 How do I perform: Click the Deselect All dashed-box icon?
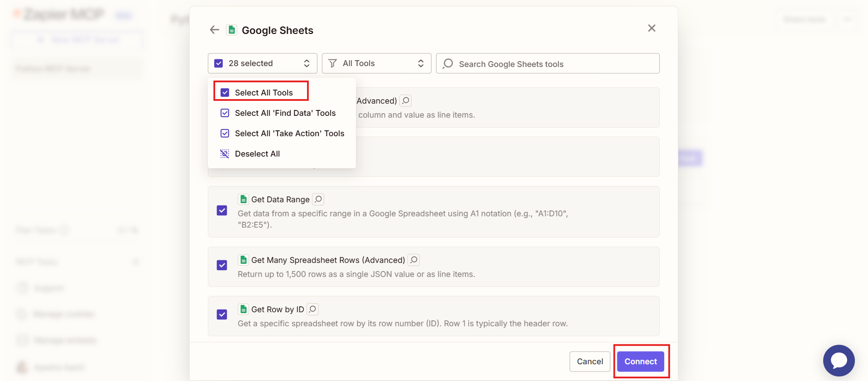pyautogui.click(x=225, y=154)
